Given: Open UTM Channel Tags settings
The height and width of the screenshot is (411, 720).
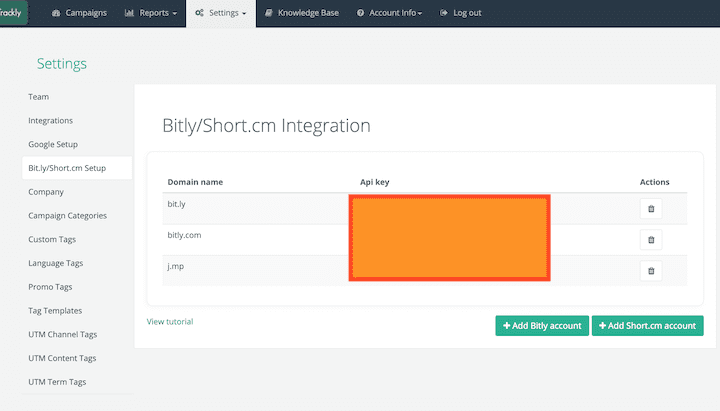Looking at the screenshot, I should 62,335.
